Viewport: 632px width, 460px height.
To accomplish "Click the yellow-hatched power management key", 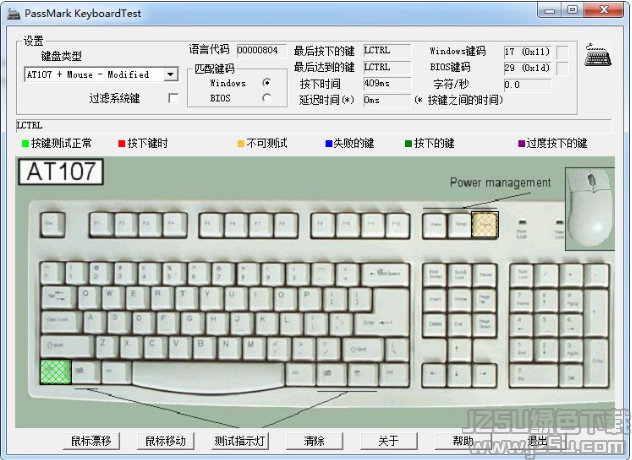I will tap(485, 224).
